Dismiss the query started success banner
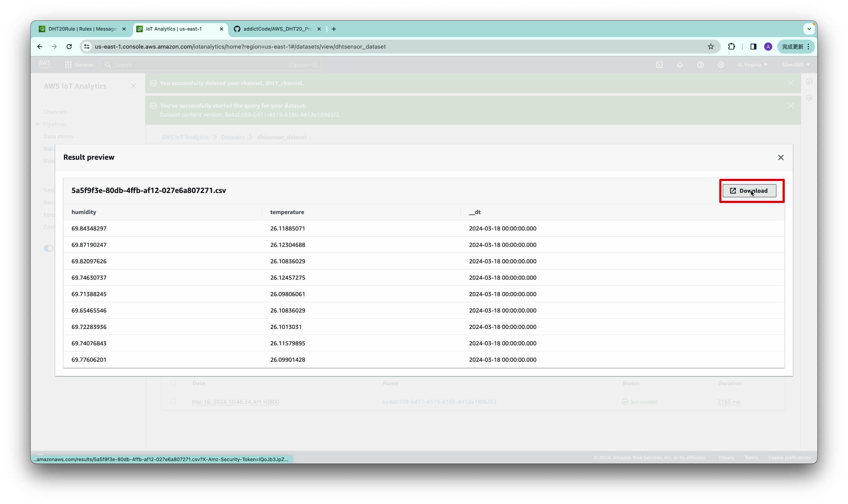 click(x=791, y=106)
